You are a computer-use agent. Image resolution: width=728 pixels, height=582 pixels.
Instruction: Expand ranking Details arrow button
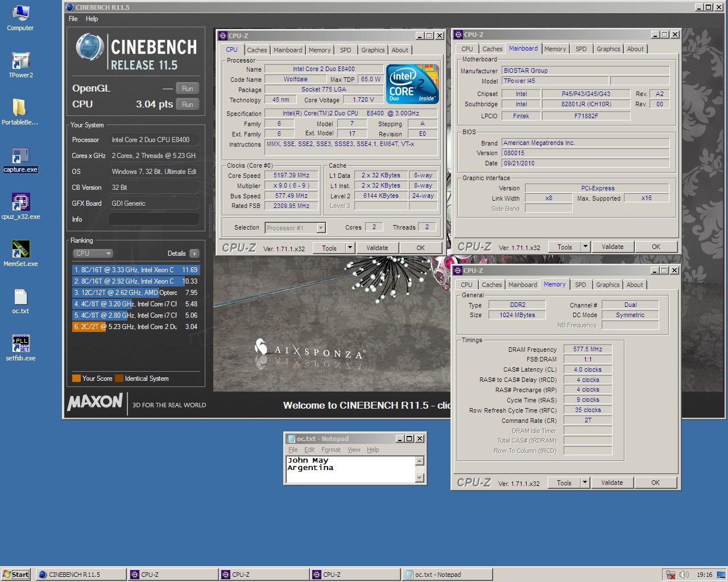coord(195,253)
